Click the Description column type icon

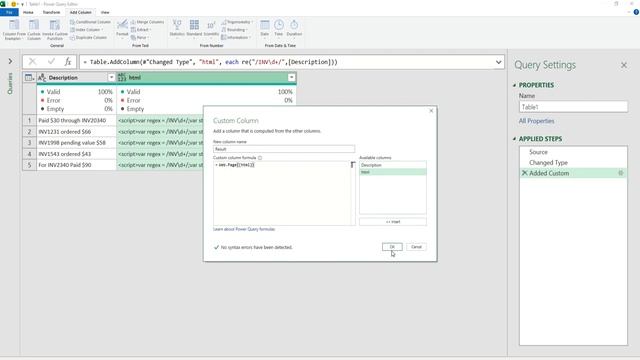[x=42, y=78]
